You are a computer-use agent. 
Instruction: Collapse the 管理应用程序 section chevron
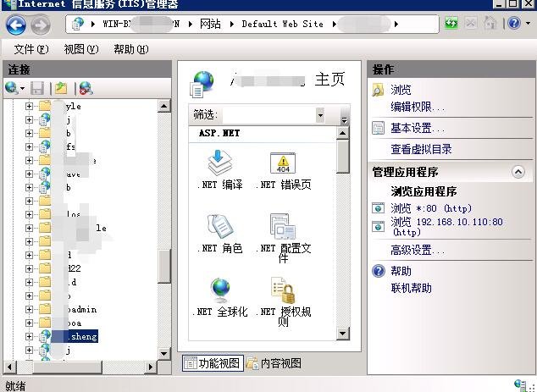point(518,172)
